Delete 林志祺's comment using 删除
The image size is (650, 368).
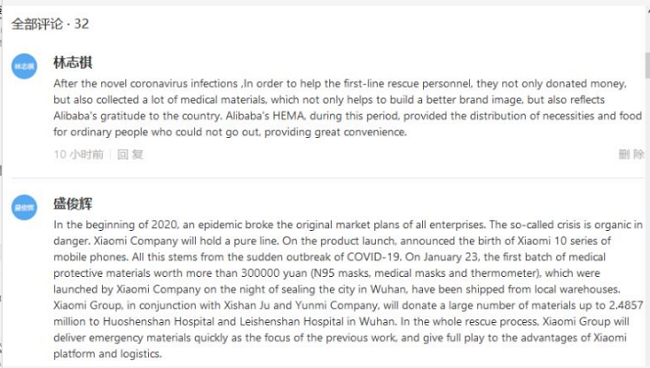631,154
